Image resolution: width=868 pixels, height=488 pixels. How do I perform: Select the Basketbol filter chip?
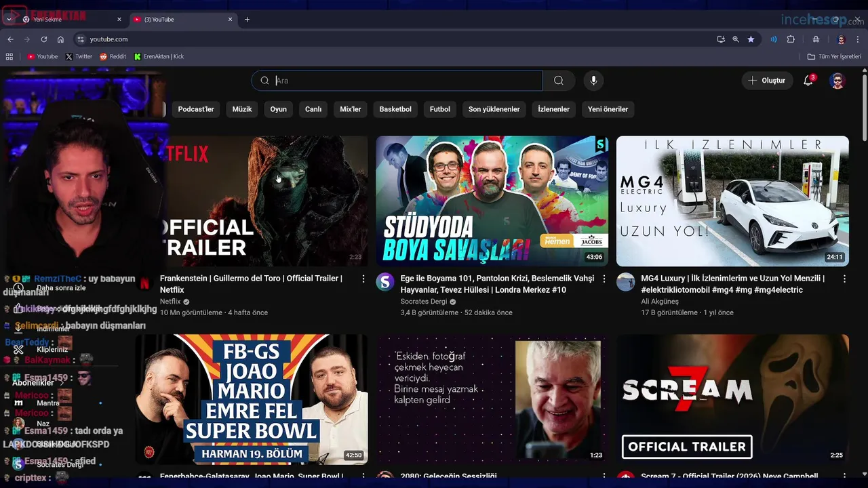point(395,109)
